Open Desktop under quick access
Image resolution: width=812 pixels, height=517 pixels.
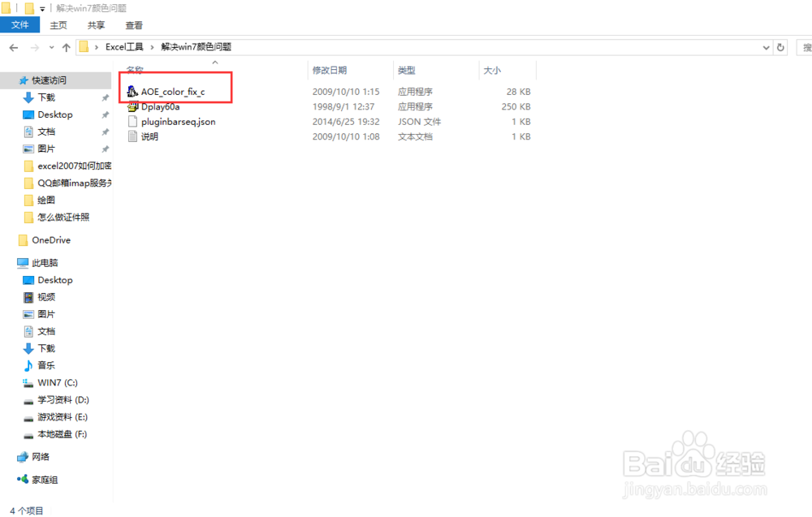click(55, 114)
